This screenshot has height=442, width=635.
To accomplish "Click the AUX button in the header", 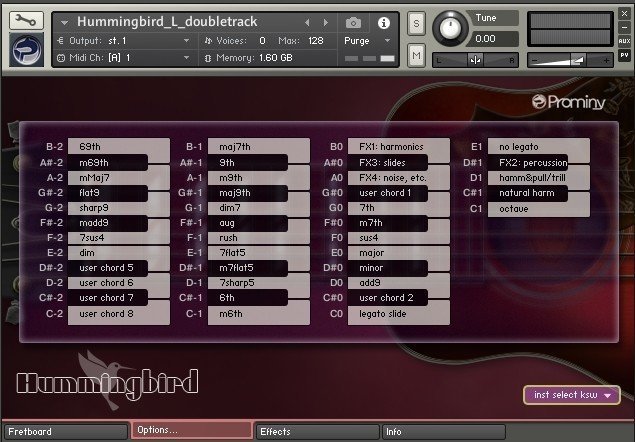I will point(624,41).
